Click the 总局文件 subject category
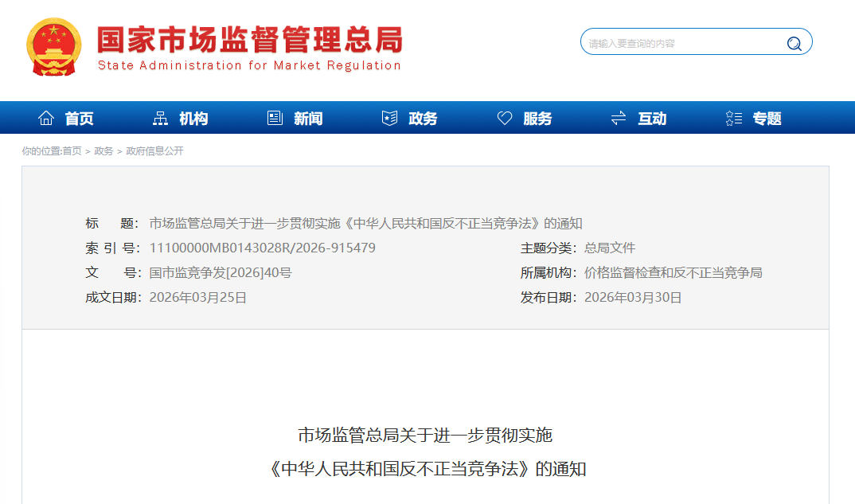The height and width of the screenshot is (504, 855). [x=612, y=248]
